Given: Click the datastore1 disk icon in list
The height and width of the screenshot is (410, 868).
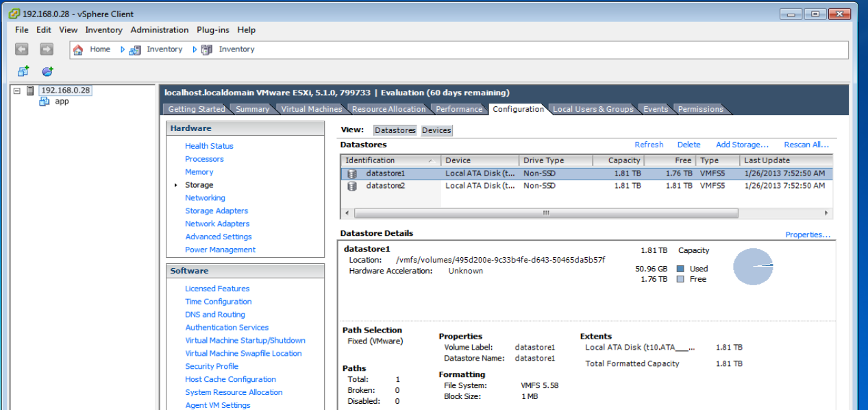Looking at the screenshot, I should click(352, 173).
